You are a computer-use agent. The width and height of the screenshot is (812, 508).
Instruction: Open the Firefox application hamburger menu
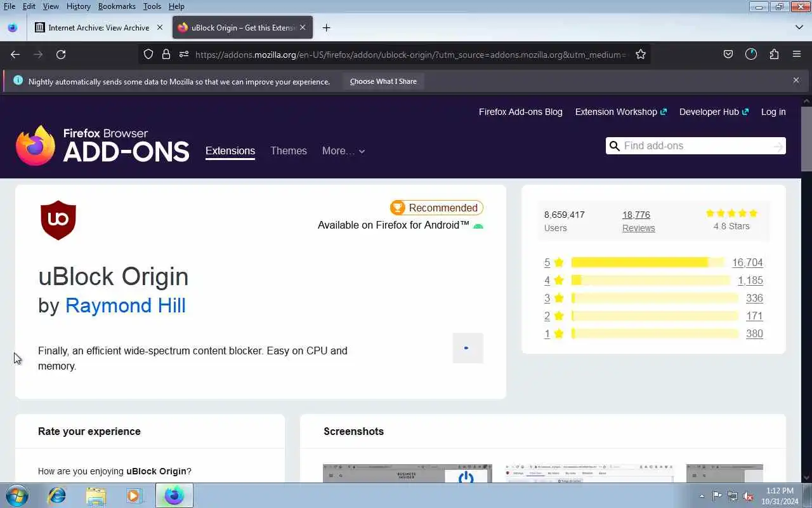tap(797, 55)
